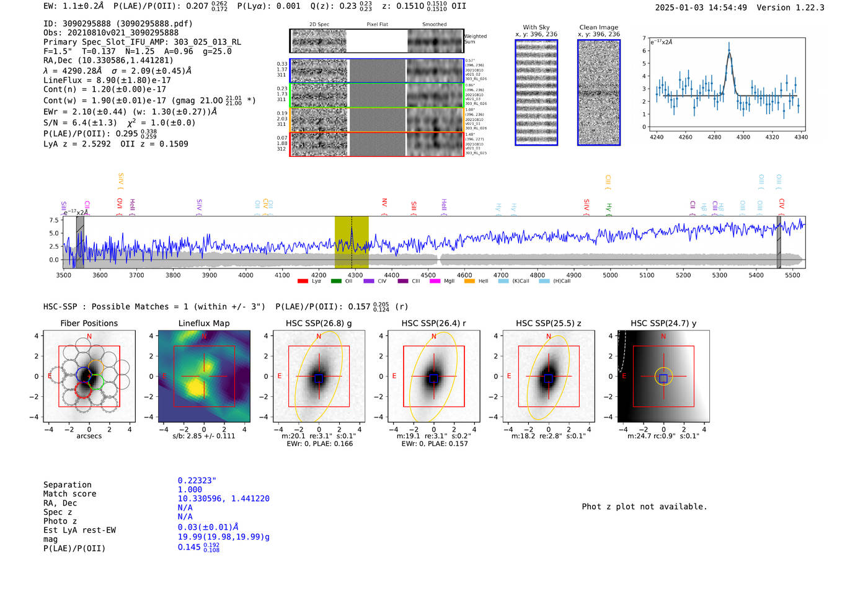This screenshot has width=868, height=591.
Task: Click the Obs: 20210810v021_3090295888 line
Action: (111, 32)
